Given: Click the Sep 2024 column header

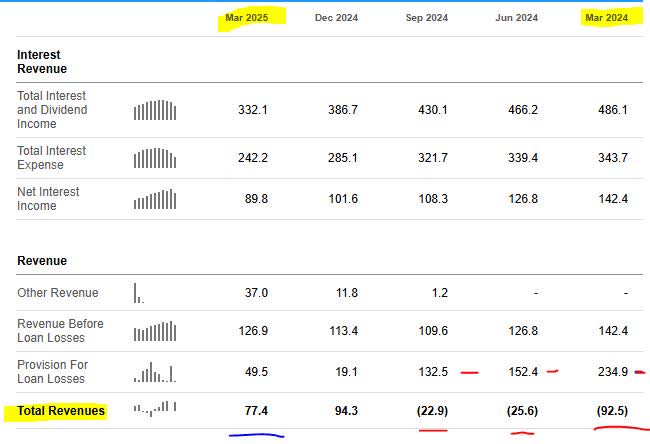Looking at the screenshot, I should click(x=427, y=18).
